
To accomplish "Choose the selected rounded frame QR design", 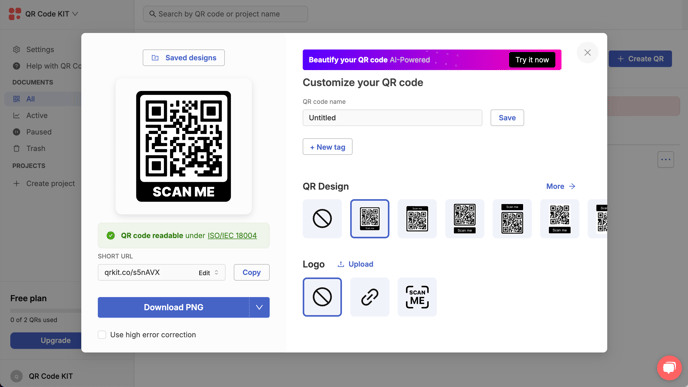I will 369,219.
